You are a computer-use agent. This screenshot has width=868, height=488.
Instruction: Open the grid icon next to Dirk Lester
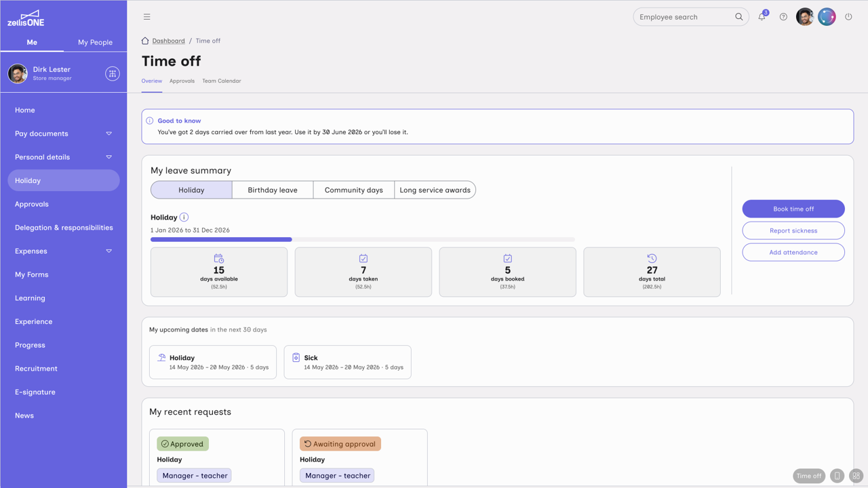coord(113,74)
